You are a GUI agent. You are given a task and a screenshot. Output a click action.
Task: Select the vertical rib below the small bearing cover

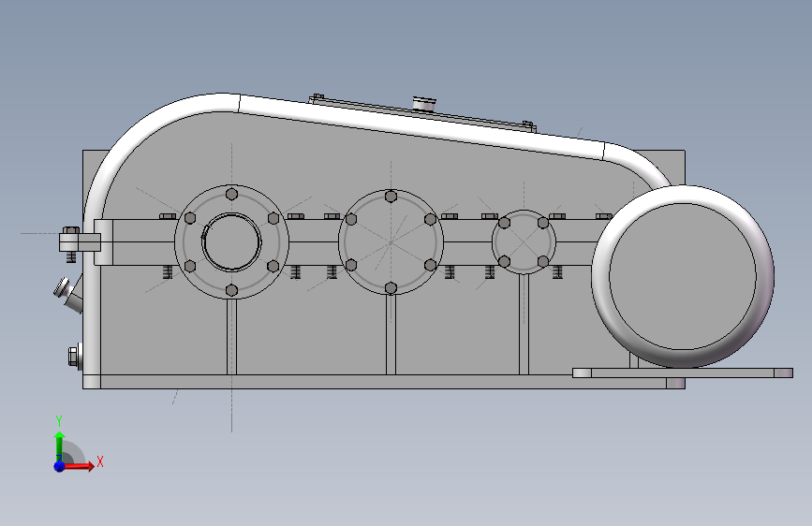coord(524,324)
